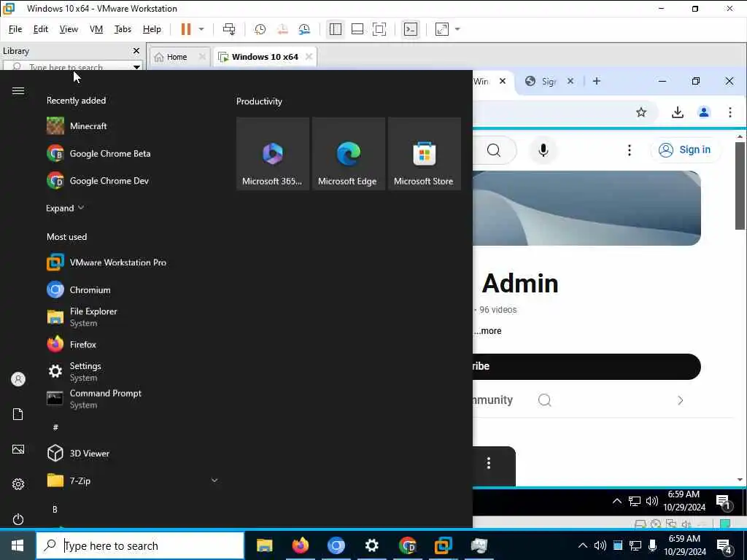The height and width of the screenshot is (560, 747).
Task: Expand the Recently added list
Action: [65, 208]
